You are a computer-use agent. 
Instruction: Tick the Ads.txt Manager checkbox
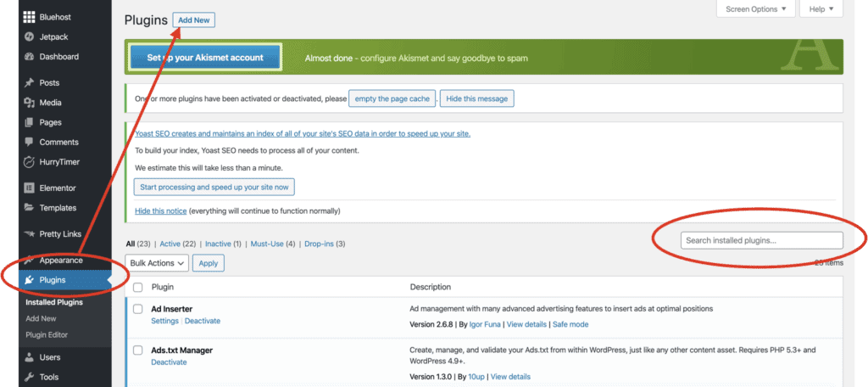tap(138, 351)
